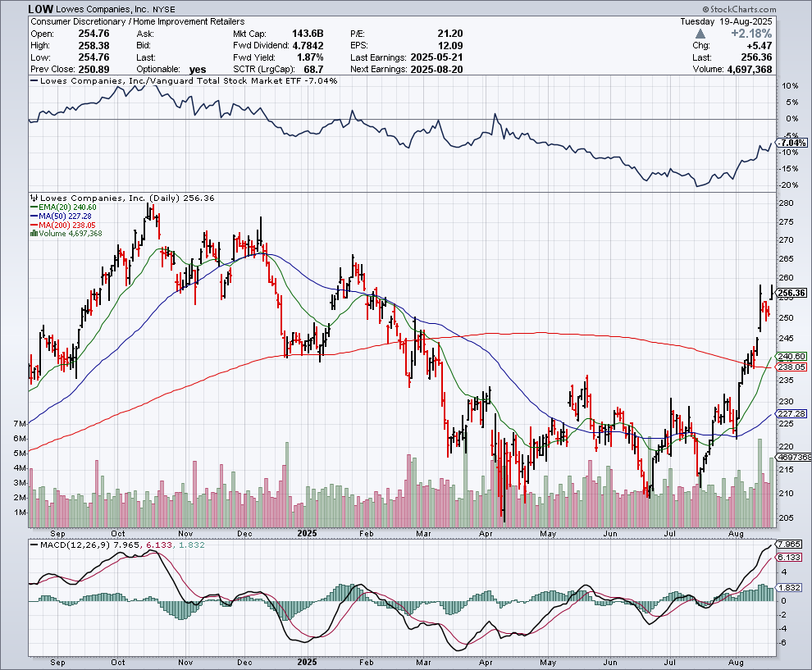Viewport: 812px width, 670px height.
Task: Click the 4697368 volume flag on the right axis
Action: (x=795, y=458)
